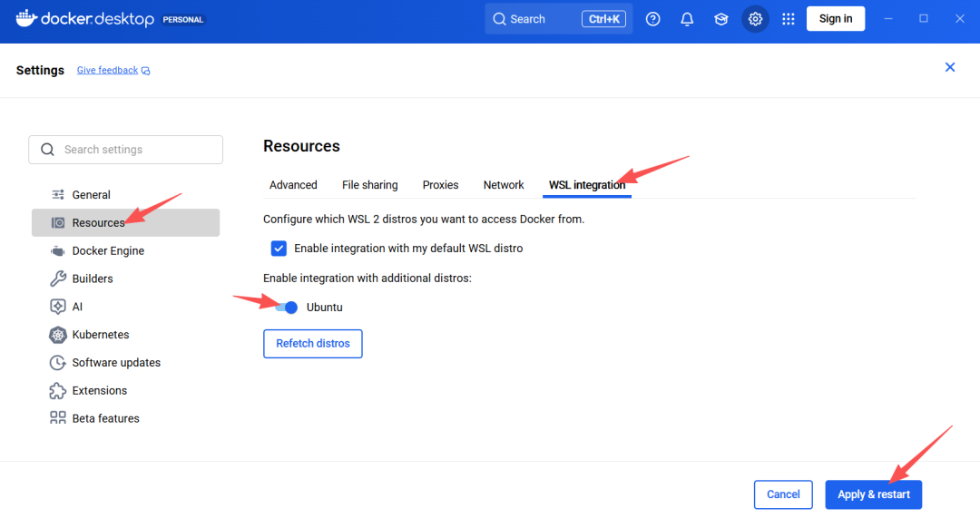Open Builders settings

[125, 279]
